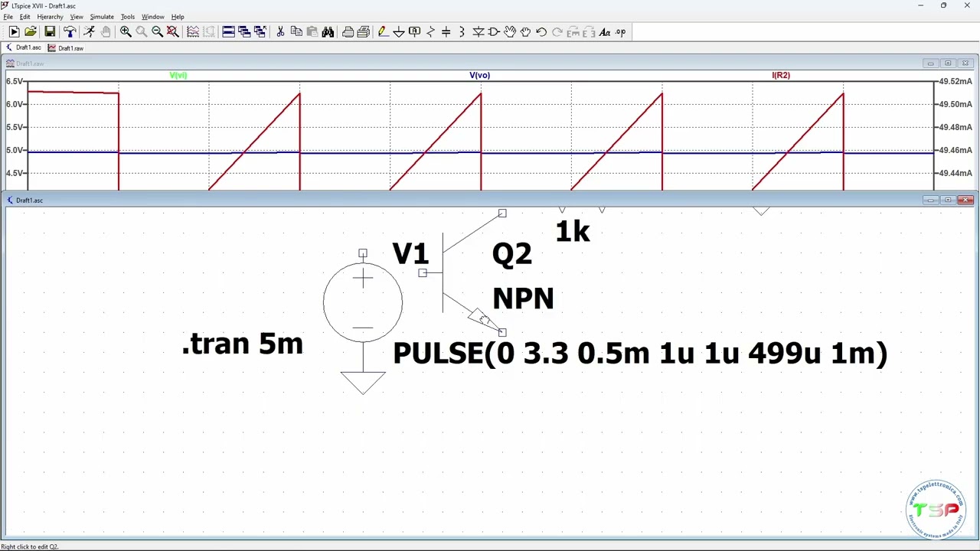Click the Close All Windows icon
This screenshot has width=980, height=551.
tap(260, 32)
